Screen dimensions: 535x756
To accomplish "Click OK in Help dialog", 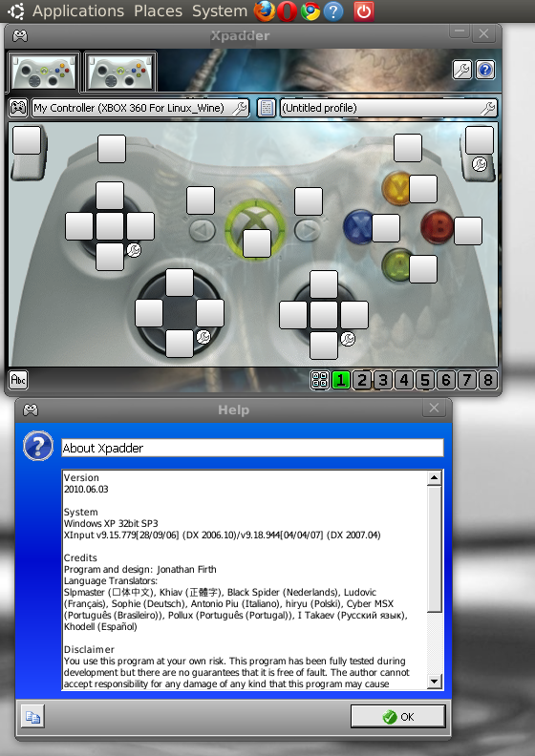I will pos(398,717).
